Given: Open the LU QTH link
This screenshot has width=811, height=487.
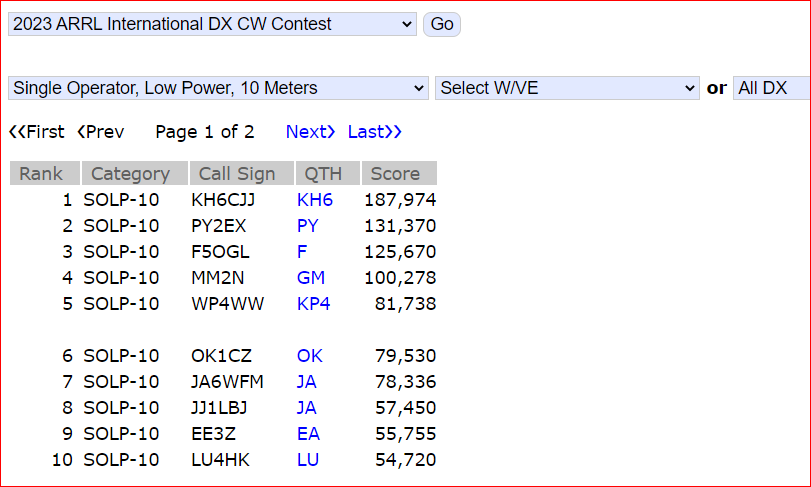Looking at the screenshot, I should [x=308, y=459].
